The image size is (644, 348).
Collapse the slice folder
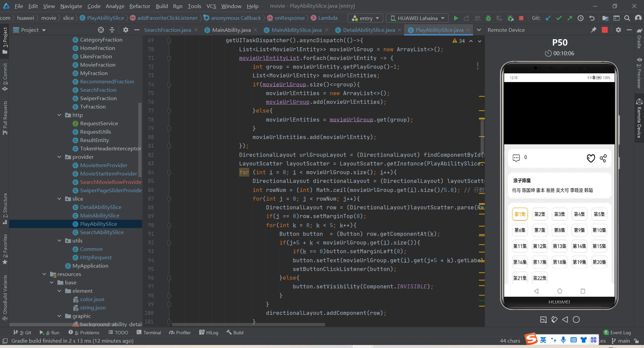coord(59,199)
